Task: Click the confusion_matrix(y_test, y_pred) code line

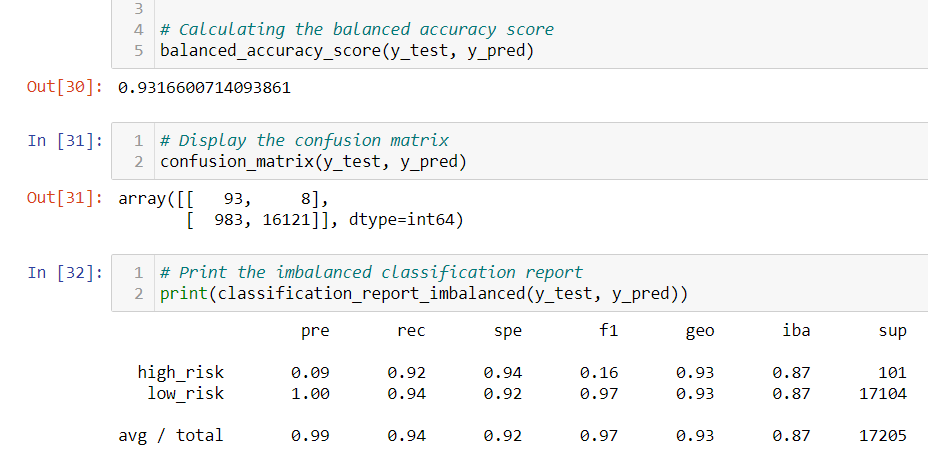Action: click(x=313, y=162)
